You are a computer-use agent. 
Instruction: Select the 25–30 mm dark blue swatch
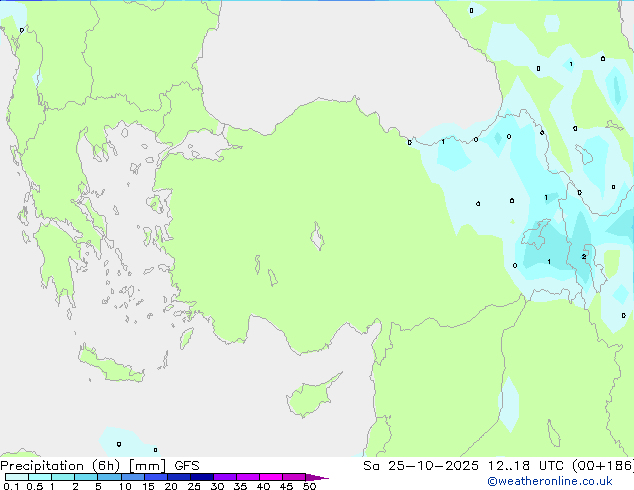[x=201, y=477]
